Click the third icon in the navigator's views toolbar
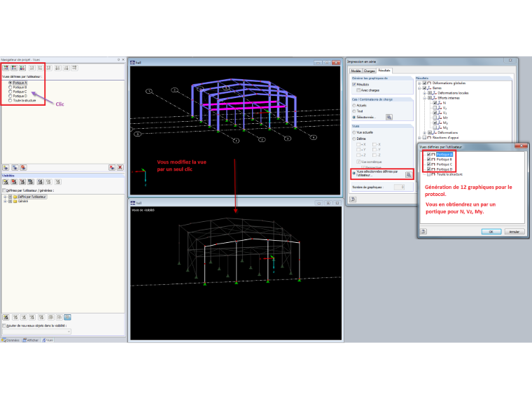The width and height of the screenshot is (532, 399). (x=22, y=68)
